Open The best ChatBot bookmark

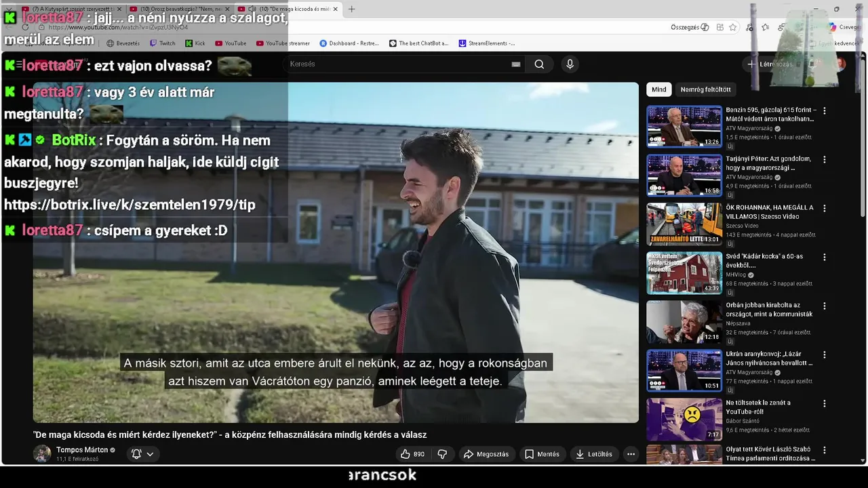[x=418, y=43]
